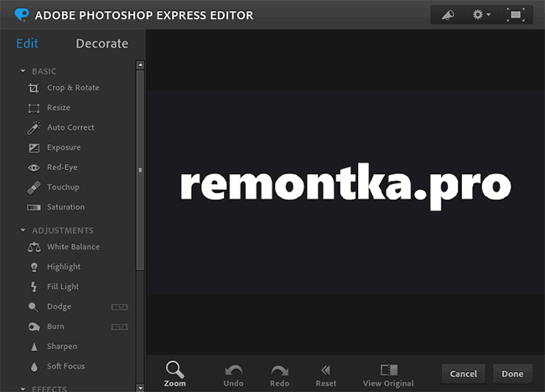Click the 'Exposure' label

coord(64,147)
